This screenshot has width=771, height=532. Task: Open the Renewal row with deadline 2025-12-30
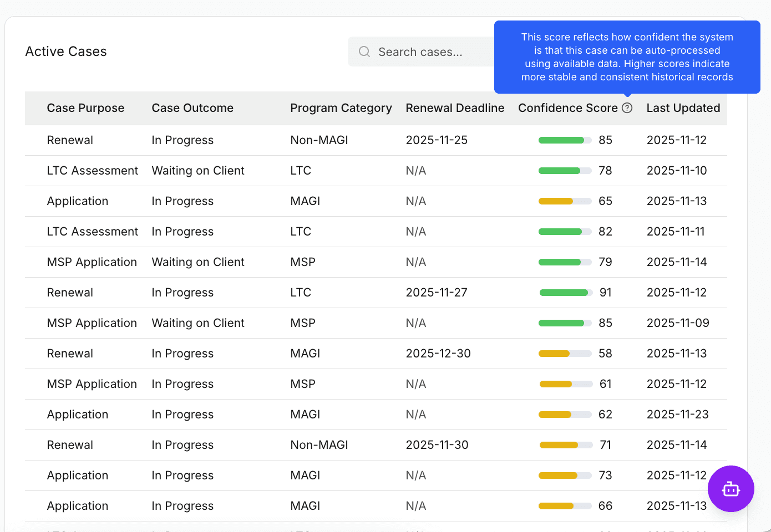coord(376,354)
